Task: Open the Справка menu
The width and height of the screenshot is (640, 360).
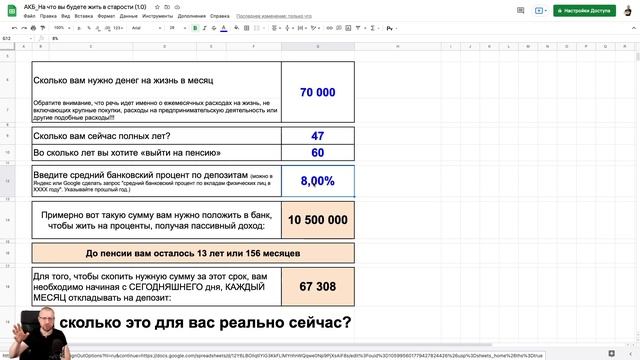Action: (220, 16)
